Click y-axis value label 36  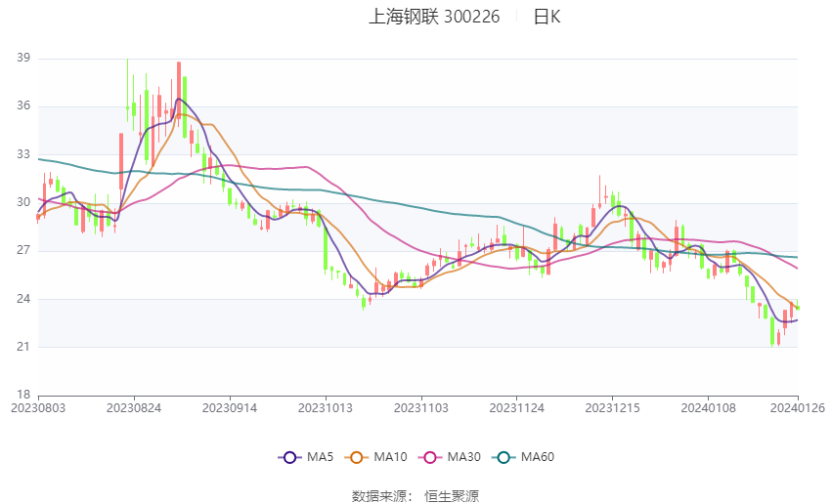23,105
